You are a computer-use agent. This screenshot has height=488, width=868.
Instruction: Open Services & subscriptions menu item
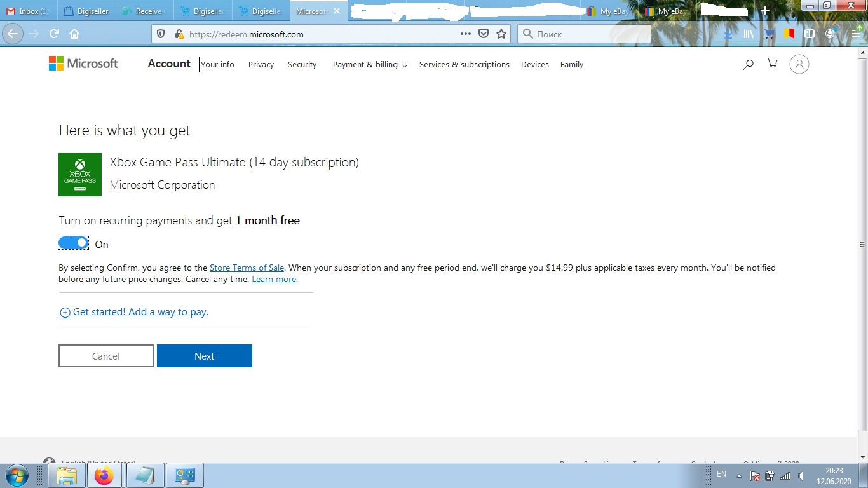tap(465, 65)
